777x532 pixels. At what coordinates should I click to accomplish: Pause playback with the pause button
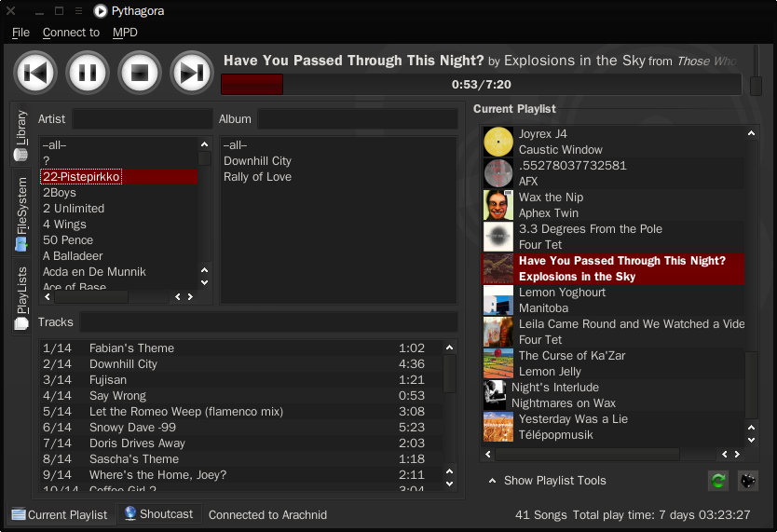point(88,73)
